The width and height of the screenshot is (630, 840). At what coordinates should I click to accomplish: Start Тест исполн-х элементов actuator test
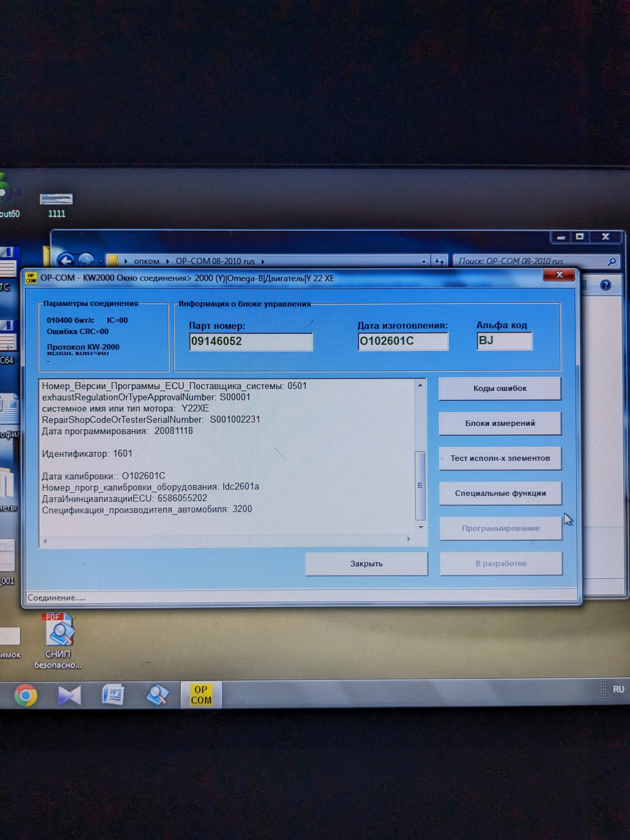pos(500,458)
